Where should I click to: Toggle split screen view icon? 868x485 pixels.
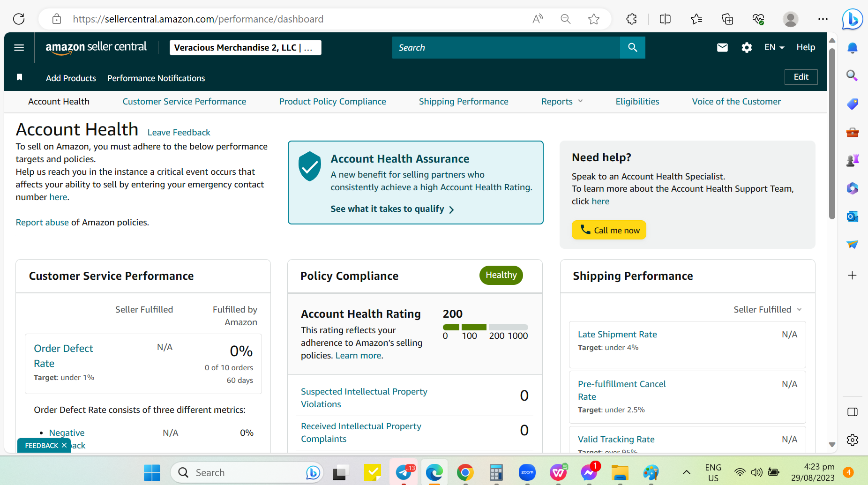pyautogui.click(x=665, y=19)
